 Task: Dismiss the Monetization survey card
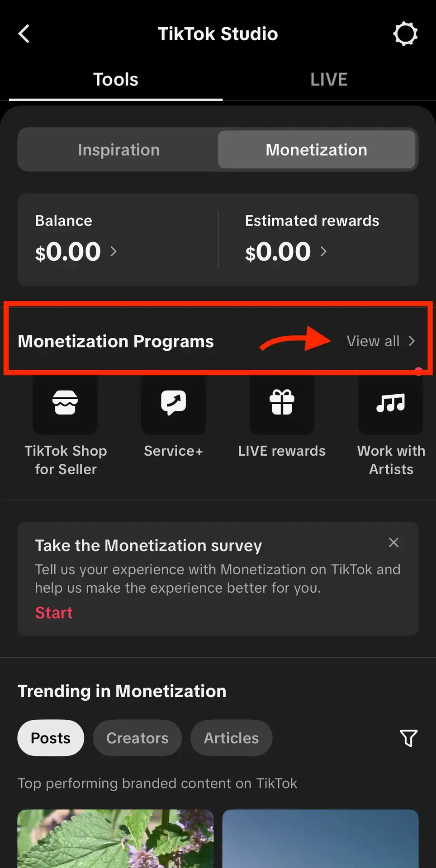[393, 542]
